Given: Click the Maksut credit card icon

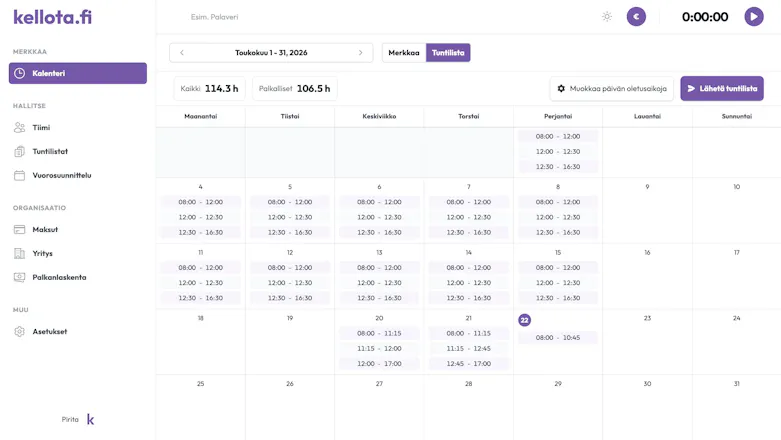Looking at the screenshot, I should pos(19,230).
